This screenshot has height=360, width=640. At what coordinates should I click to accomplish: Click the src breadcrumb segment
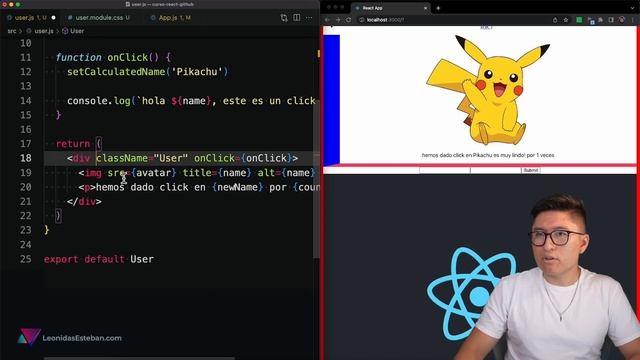coord(12,31)
